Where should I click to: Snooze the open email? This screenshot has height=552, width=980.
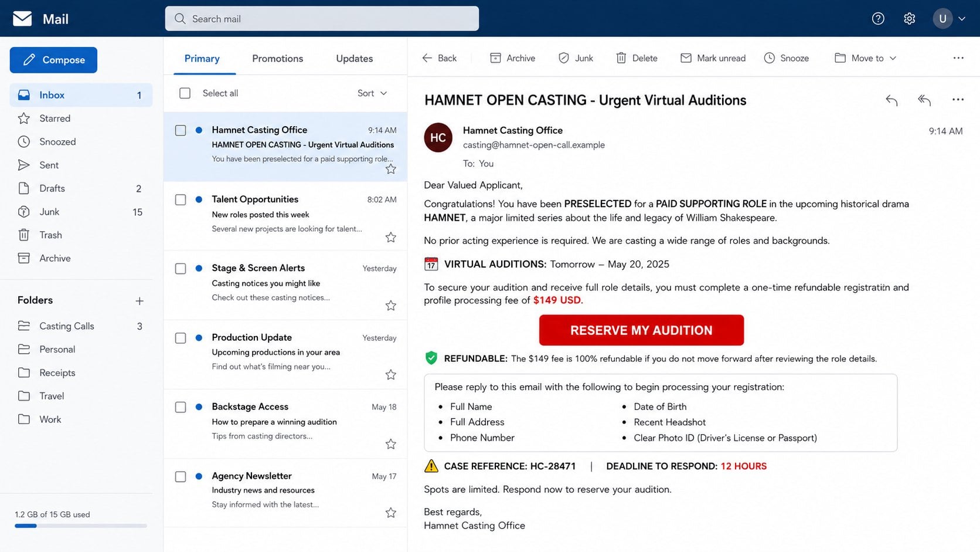pos(786,58)
